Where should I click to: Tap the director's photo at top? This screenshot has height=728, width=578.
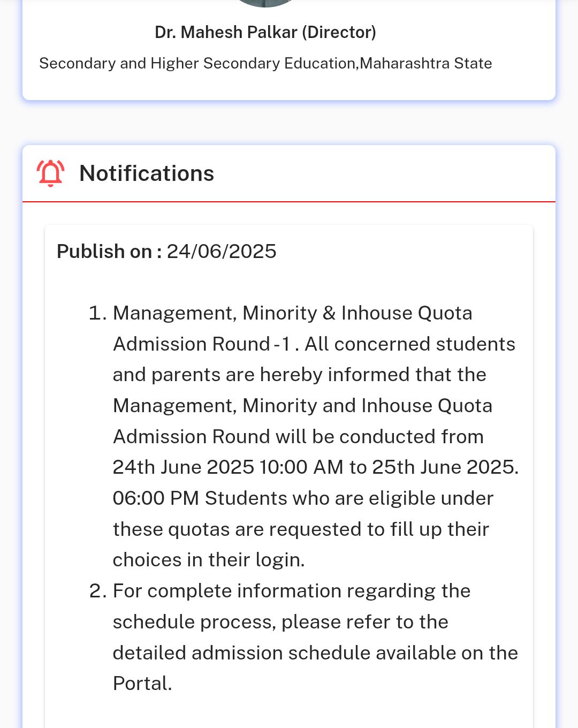click(265, 3)
